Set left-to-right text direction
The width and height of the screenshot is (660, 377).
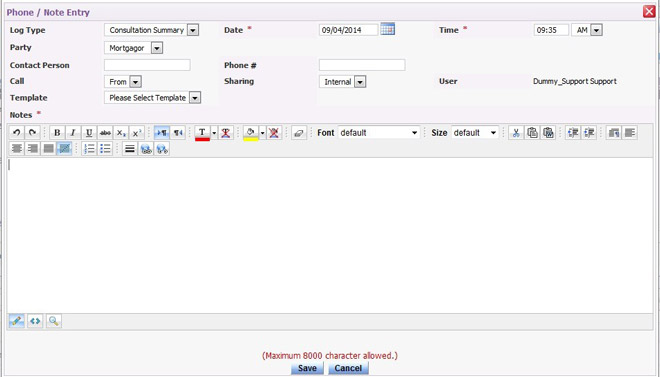click(x=162, y=133)
